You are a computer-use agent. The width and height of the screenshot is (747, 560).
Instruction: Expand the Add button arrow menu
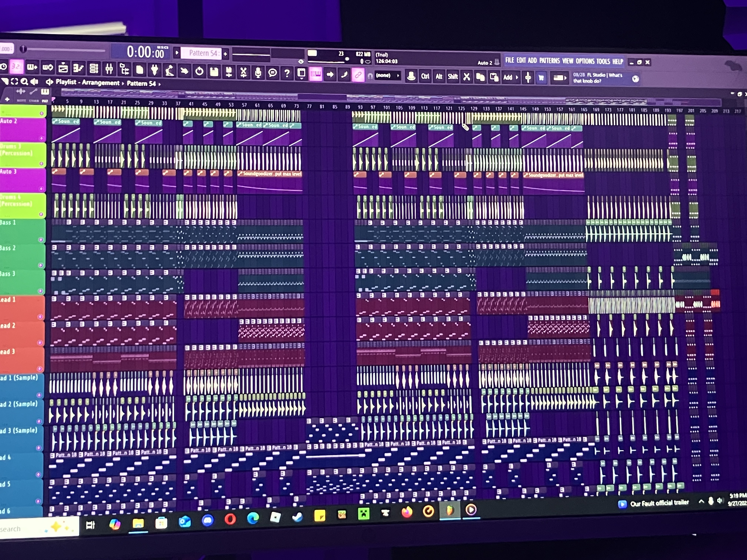coord(517,77)
